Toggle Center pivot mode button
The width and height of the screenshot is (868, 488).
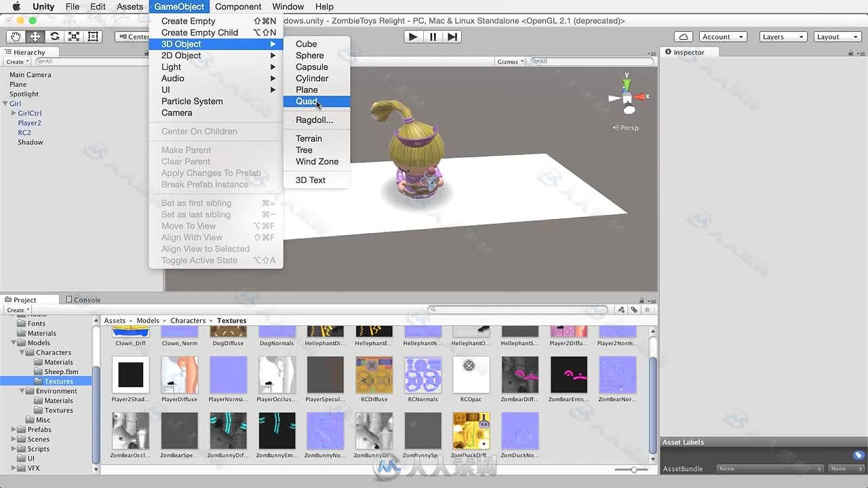(132, 37)
